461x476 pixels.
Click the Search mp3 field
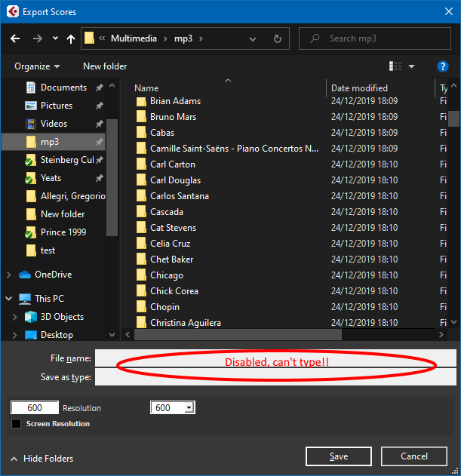375,38
